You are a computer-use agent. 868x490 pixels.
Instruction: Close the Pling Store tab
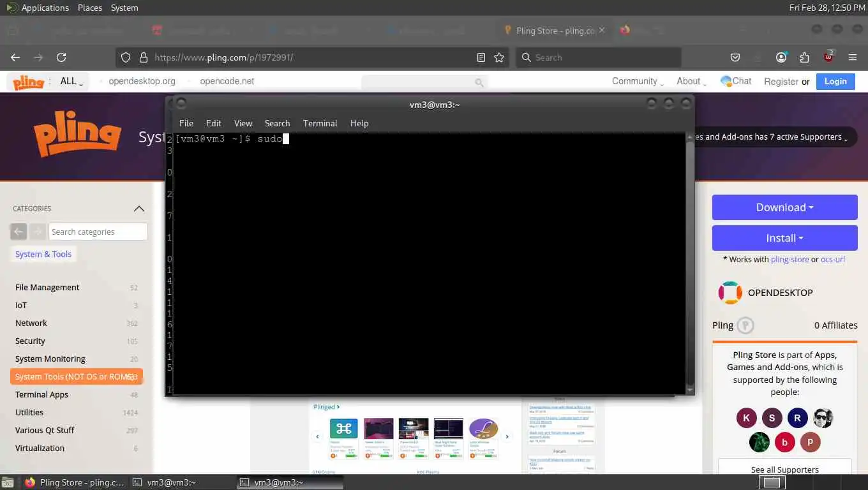[x=601, y=30]
